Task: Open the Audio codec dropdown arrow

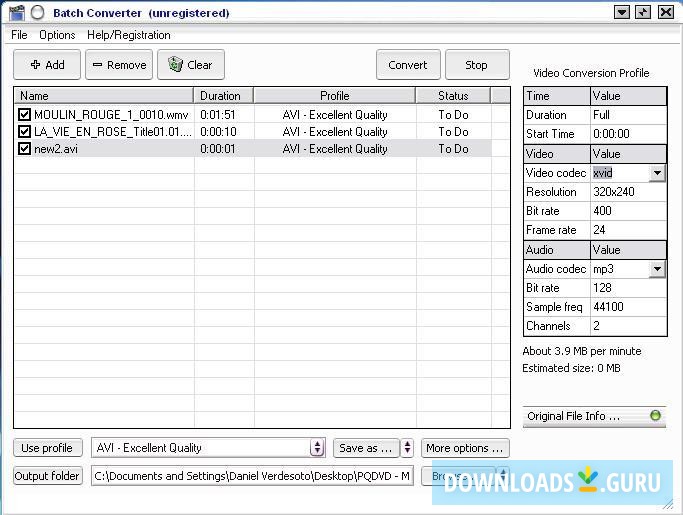Action: (x=657, y=269)
